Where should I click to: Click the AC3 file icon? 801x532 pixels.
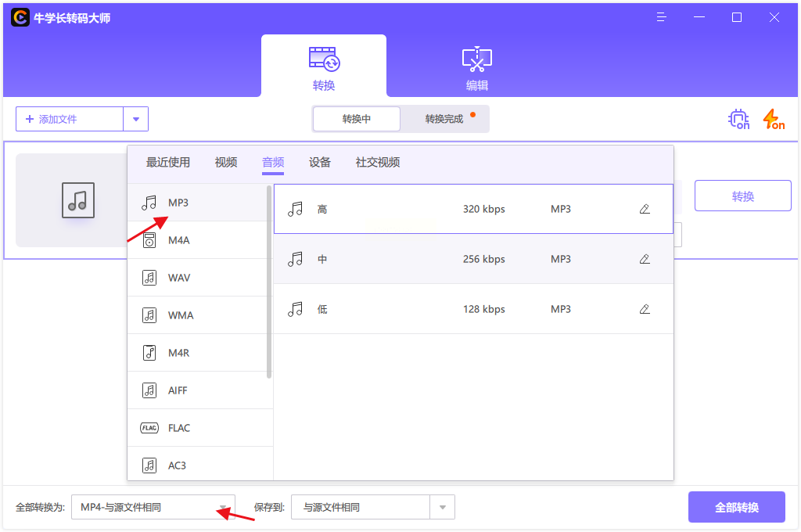tap(149, 465)
